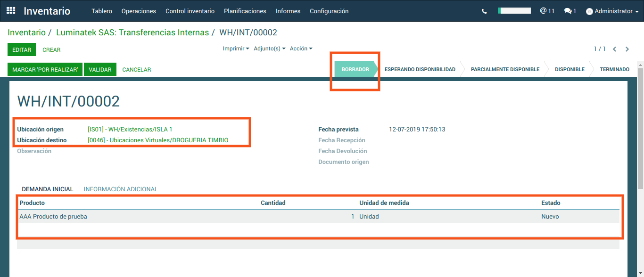Viewport: 644px width, 277px height.
Task: Open the Operaciones menu
Action: coord(139,11)
